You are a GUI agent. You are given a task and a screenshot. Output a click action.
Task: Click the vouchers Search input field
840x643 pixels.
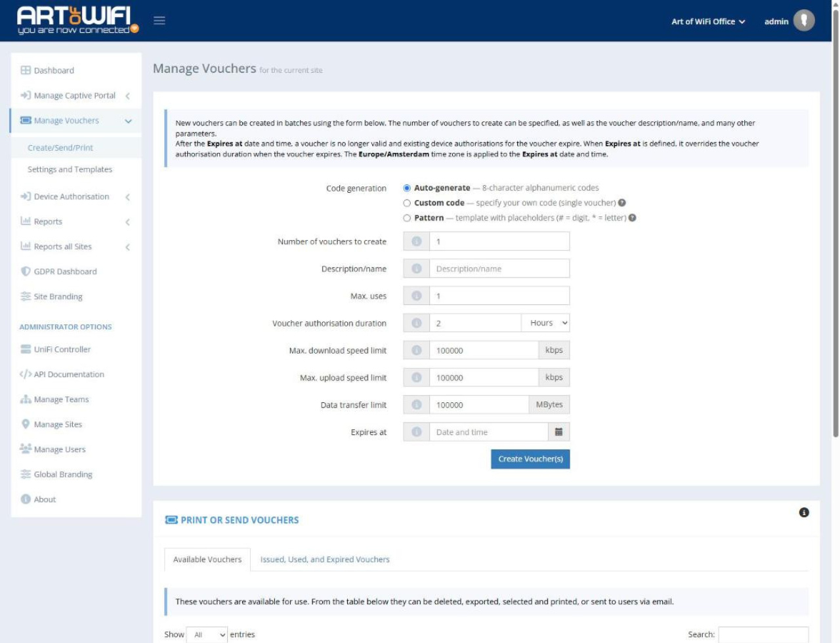(763, 634)
